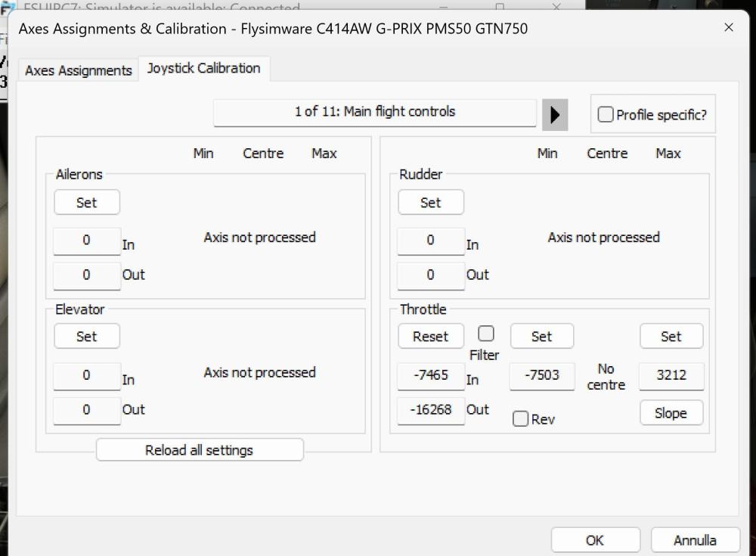Set the Throttle maximum value

pos(671,337)
